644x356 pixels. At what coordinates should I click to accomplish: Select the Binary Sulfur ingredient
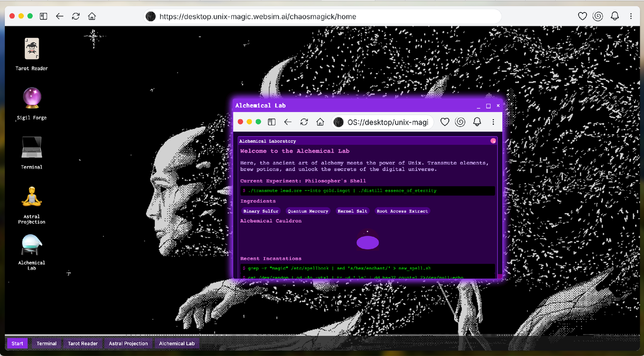point(261,211)
